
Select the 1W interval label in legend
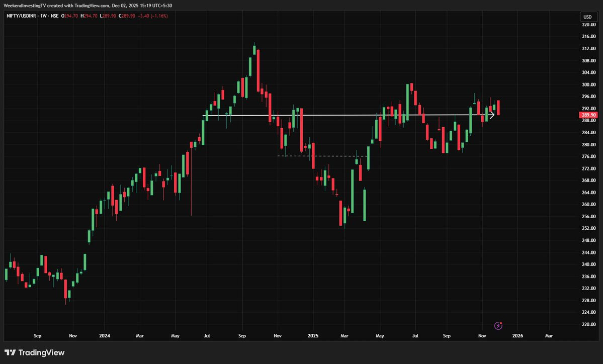(x=43, y=16)
